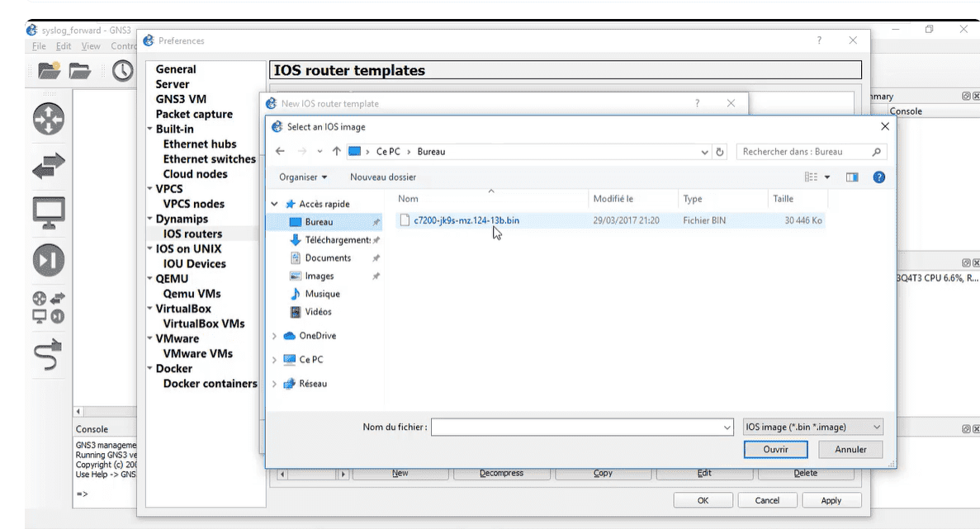Open file dialog help icon
Image resolution: width=980 pixels, height=529 pixels.
click(878, 177)
